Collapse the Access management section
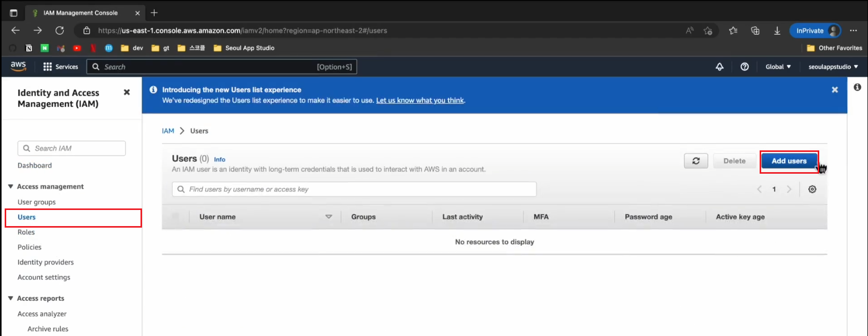868x336 pixels. (10, 187)
